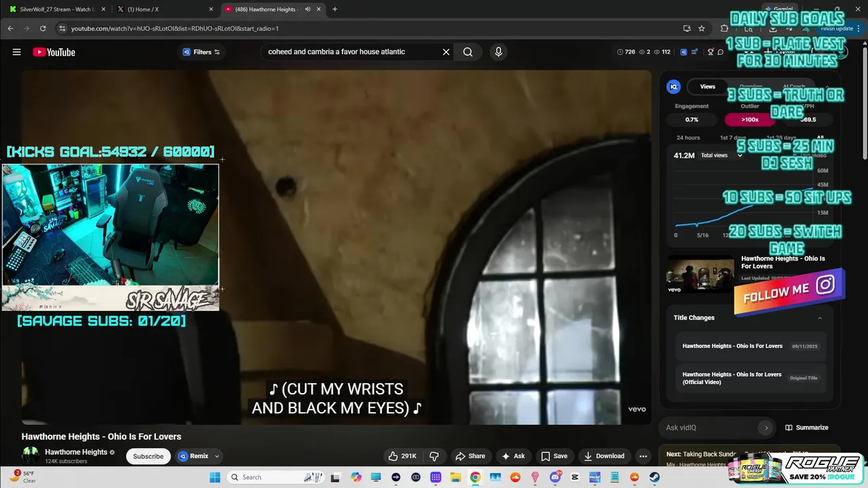Share the Hawthorne Heights video
The height and width of the screenshot is (488, 868).
point(470,456)
